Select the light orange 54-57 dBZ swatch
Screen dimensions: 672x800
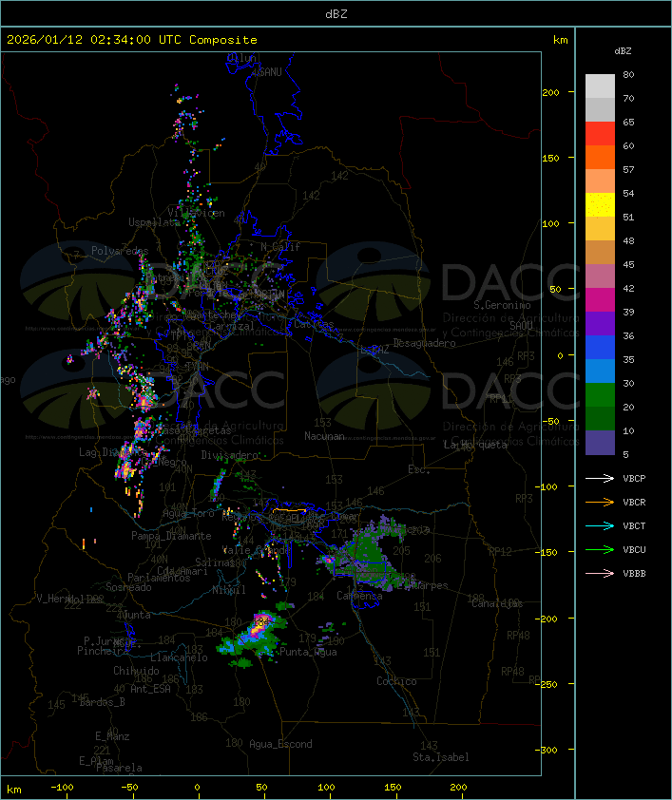tap(600, 181)
